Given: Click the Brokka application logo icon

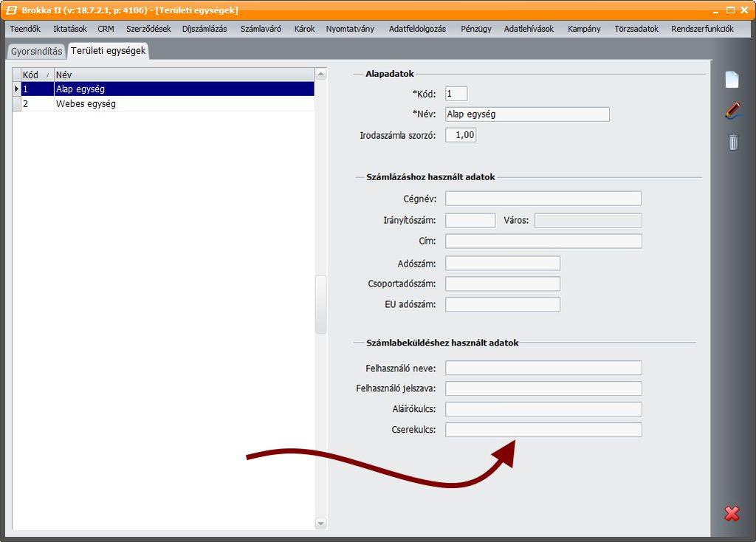Looking at the screenshot, I should (x=10, y=10).
